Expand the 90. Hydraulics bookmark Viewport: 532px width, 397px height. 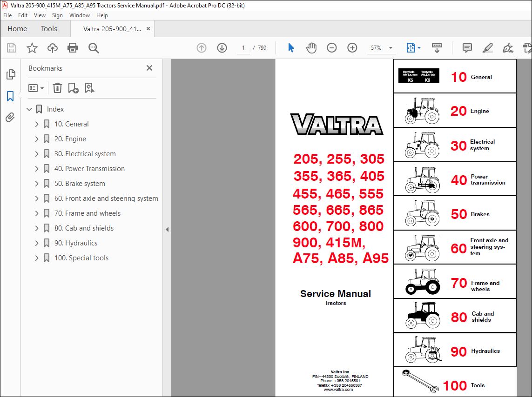(37, 243)
